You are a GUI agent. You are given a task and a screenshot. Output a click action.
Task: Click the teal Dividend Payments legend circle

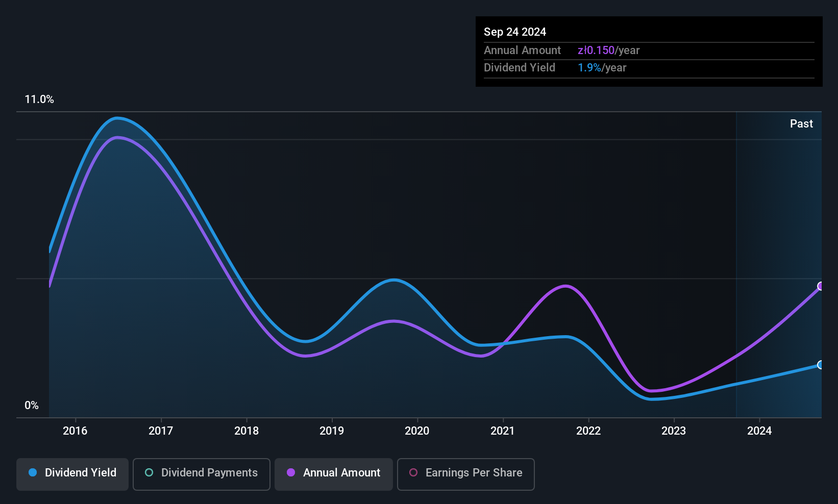pyautogui.click(x=149, y=472)
